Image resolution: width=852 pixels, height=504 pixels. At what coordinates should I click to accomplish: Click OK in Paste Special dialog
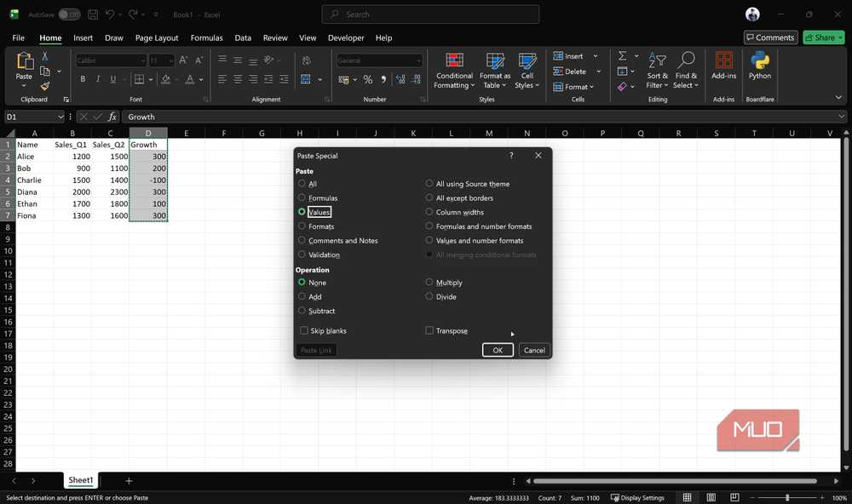(498, 350)
